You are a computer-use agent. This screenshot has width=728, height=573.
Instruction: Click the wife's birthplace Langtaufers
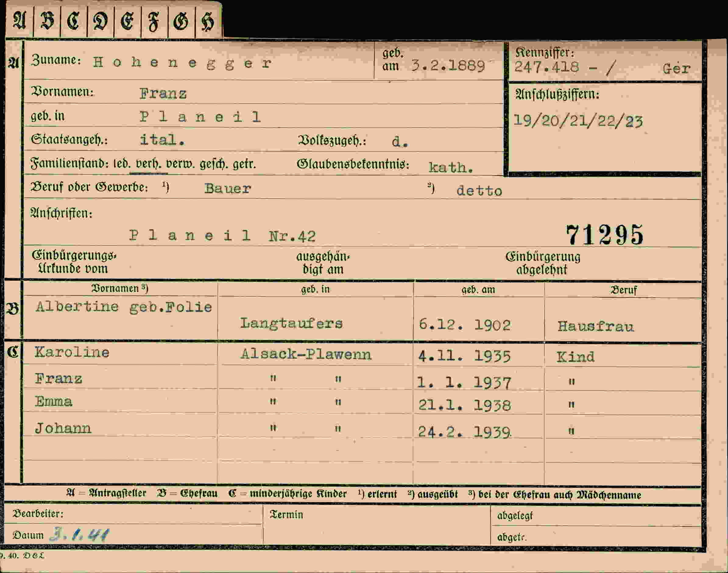pyautogui.click(x=292, y=323)
